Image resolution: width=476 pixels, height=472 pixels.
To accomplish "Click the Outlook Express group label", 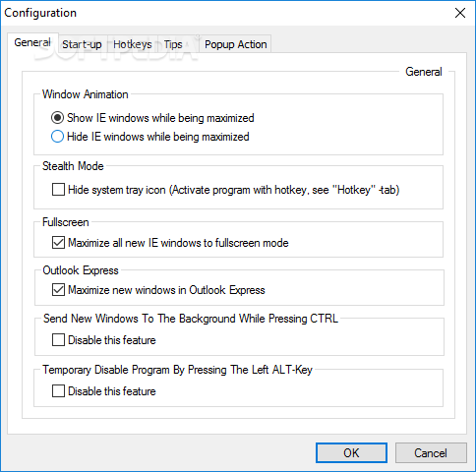I will pyautogui.click(x=81, y=270).
